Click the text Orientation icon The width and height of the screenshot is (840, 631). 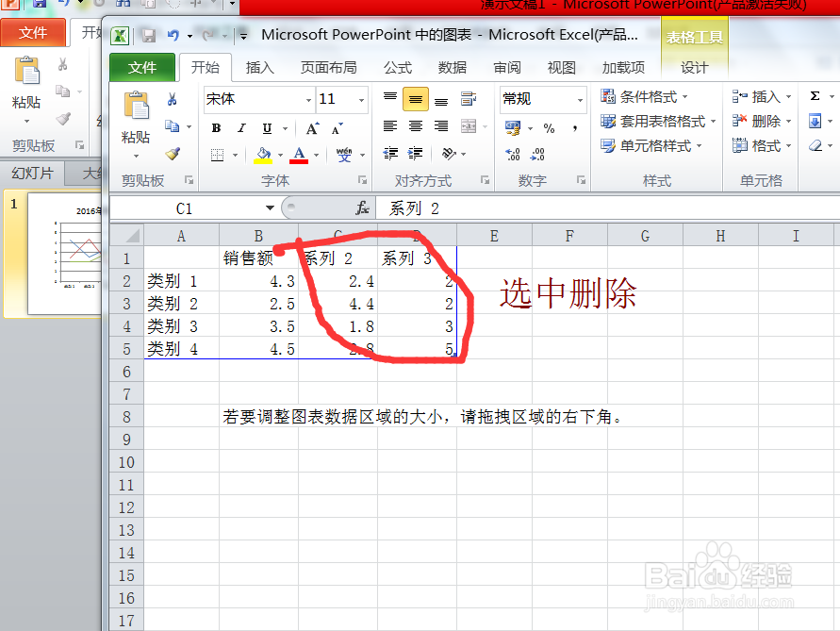(449, 154)
